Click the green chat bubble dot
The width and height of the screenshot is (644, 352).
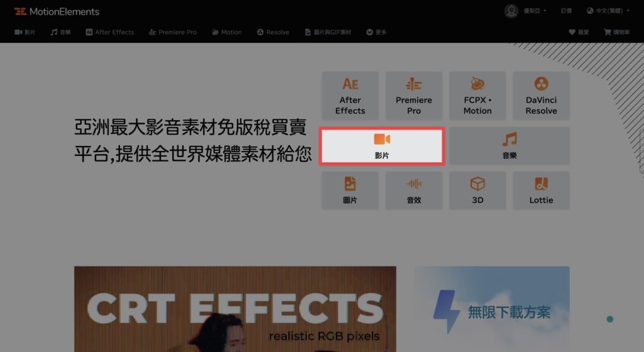(x=610, y=319)
